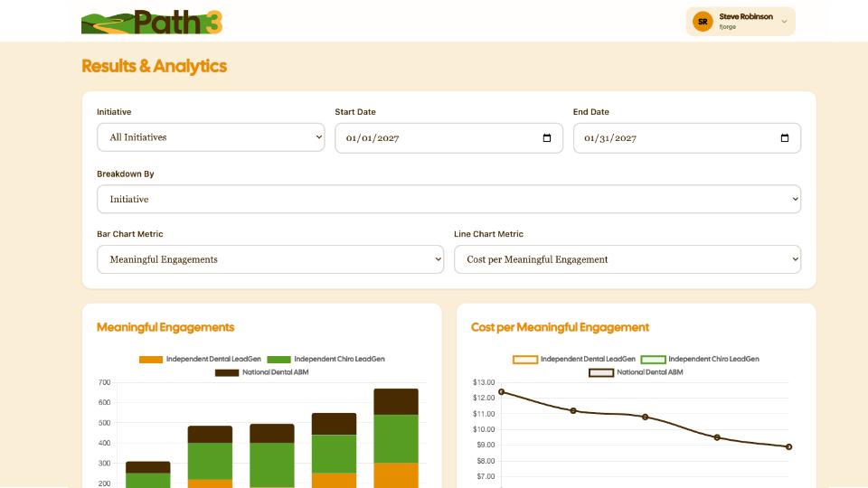Open the Start Date calendar picker icon

tap(547, 137)
